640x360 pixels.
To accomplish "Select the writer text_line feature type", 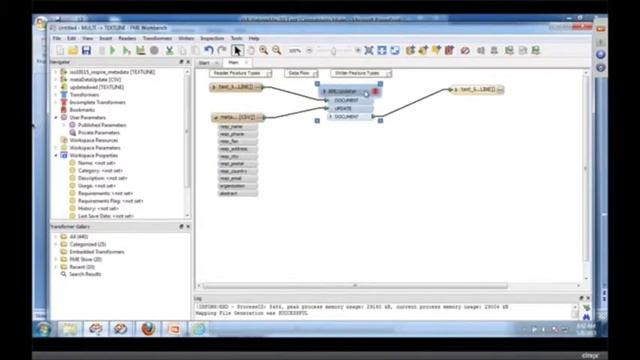I will tap(477, 89).
